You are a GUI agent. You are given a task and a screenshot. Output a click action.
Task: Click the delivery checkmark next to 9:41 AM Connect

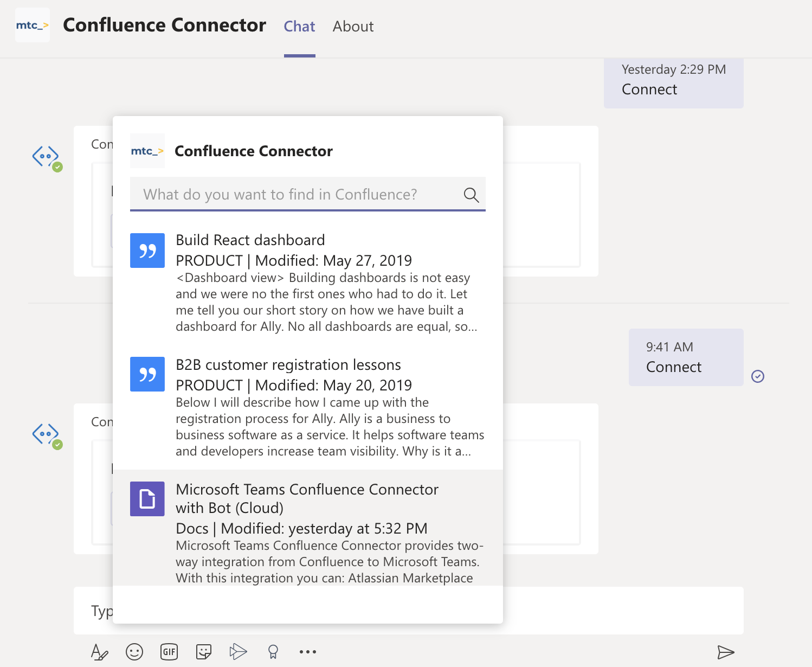click(758, 376)
